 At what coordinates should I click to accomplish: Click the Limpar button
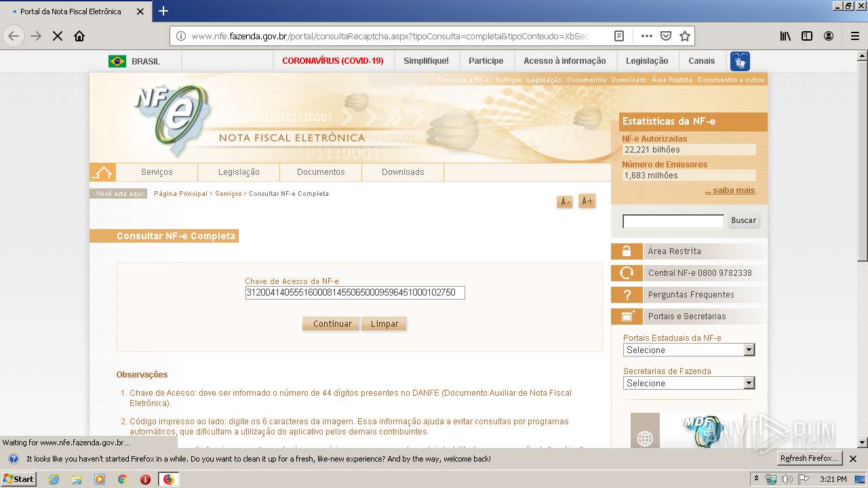click(x=384, y=324)
